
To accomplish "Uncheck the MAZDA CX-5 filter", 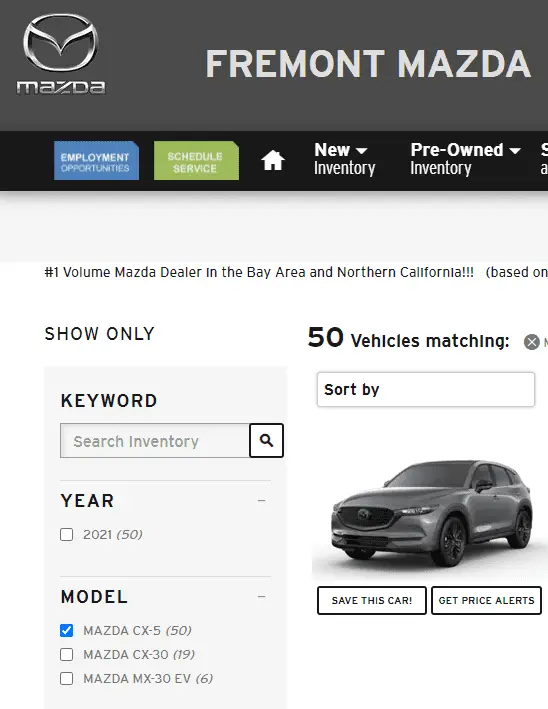I will pos(66,630).
